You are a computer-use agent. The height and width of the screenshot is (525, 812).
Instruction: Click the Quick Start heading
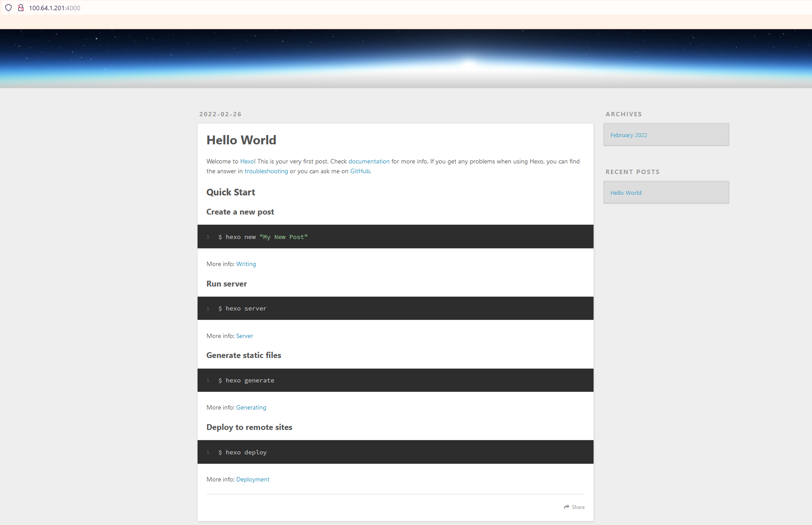(x=231, y=192)
